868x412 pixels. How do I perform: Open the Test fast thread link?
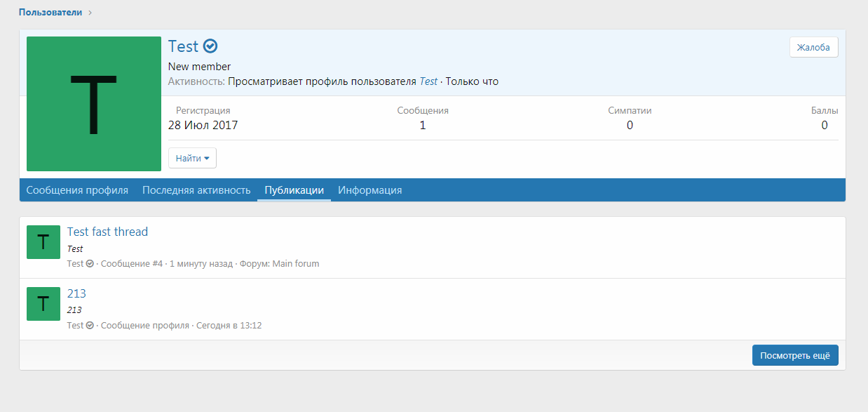pos(107,232)
